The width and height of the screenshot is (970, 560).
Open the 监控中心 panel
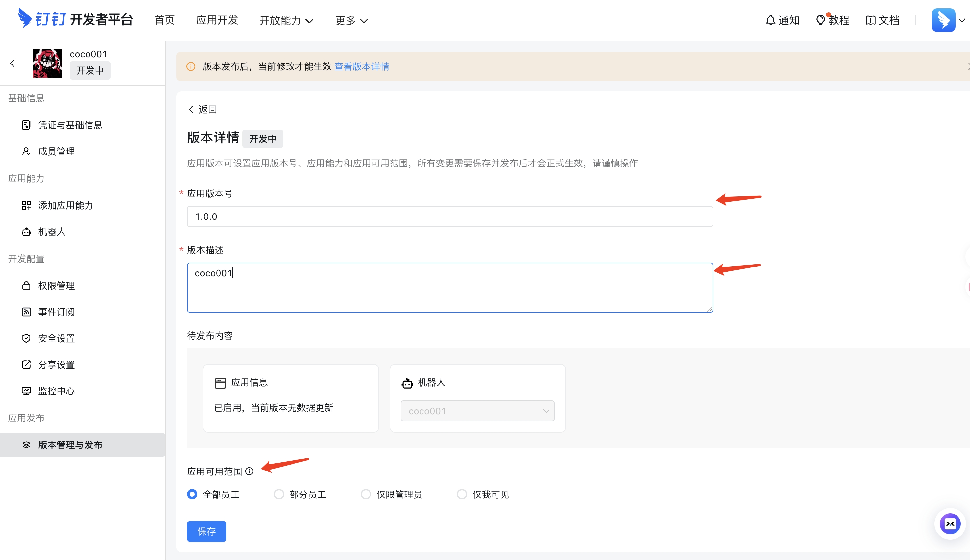(57, 391)
